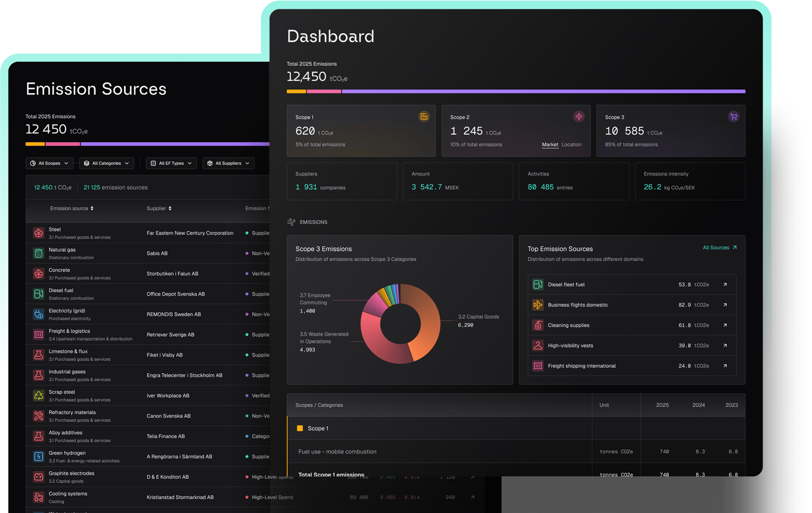Click the orange segment of Dashboard emissions bar
Screen dimensions: 812x513
click(x=296, y=91)
